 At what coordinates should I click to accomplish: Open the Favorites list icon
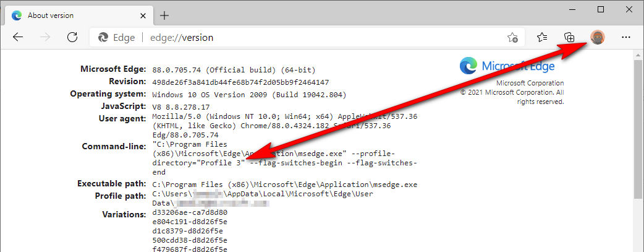[x=542, y=38]
